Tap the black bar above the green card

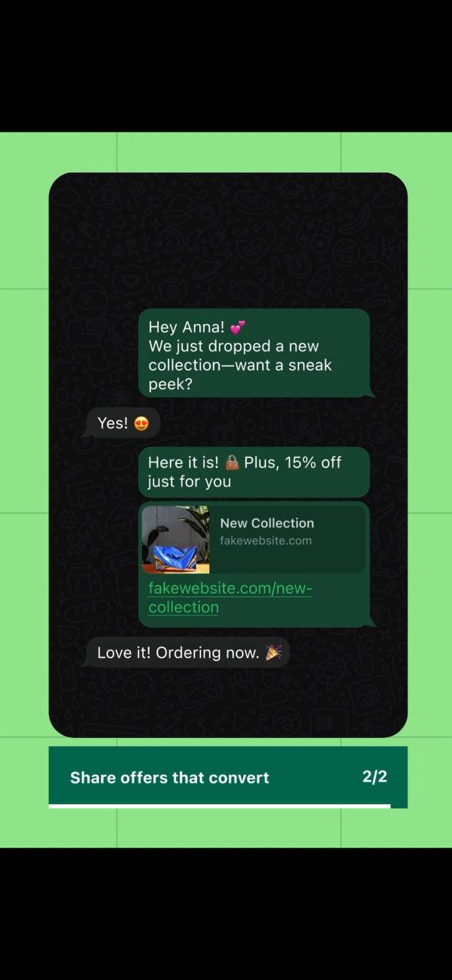(x=226, y=66)
